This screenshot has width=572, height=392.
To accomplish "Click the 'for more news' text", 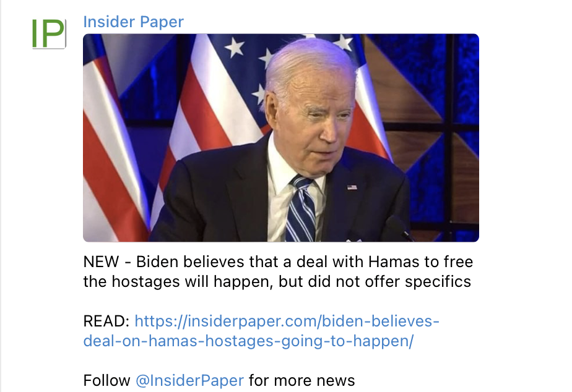I will (x=301, y=381).
